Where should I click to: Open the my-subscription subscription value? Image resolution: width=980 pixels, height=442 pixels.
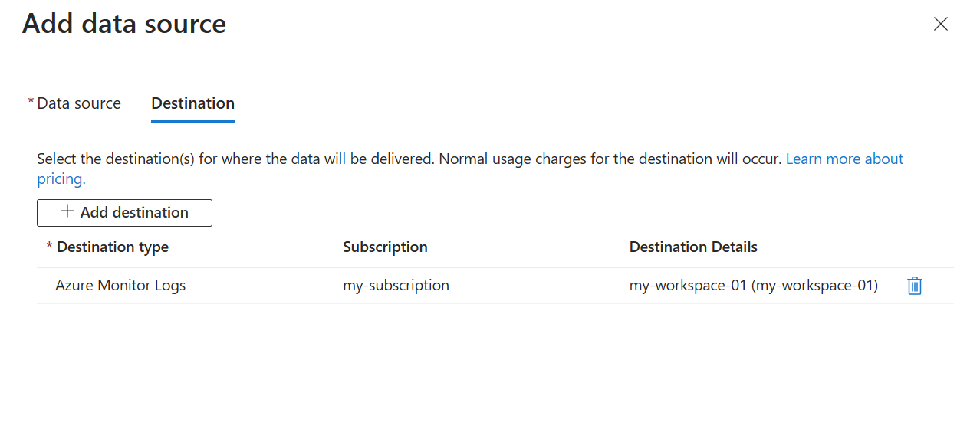click(x=396, y=286)
